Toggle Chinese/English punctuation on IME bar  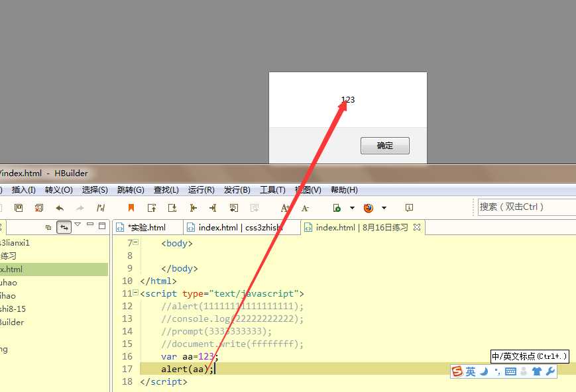click(x=497, y=371)
